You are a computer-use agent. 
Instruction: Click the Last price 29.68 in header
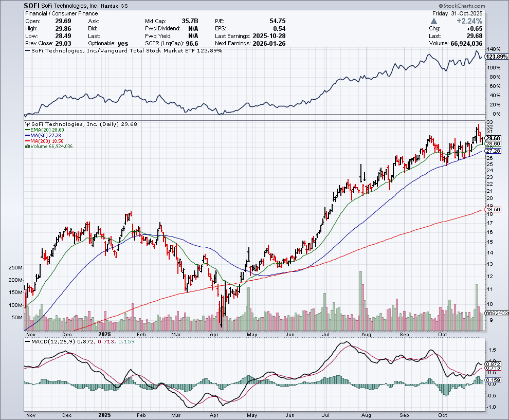pyautogui.click(x=474, y=36)
